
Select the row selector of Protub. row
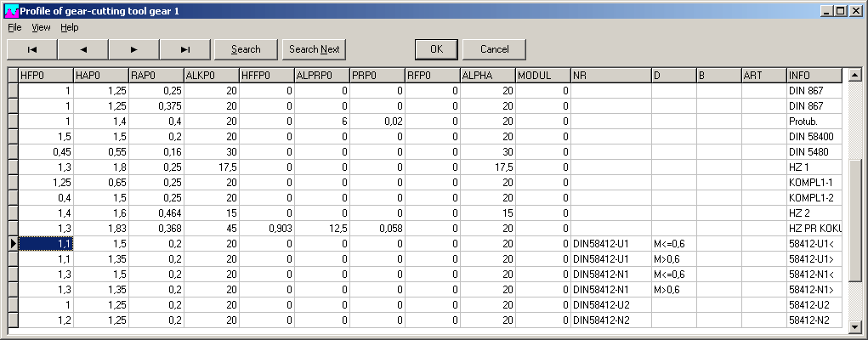click(12, 122)
